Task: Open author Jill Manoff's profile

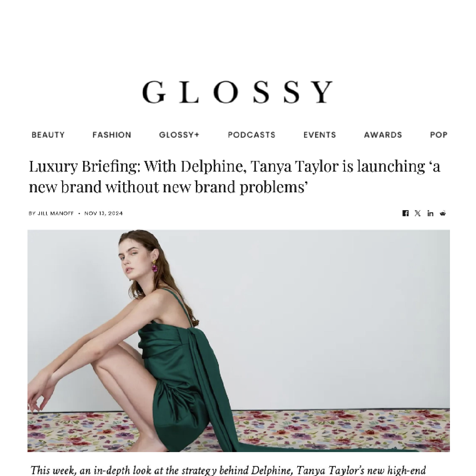Action: (56, 213)
